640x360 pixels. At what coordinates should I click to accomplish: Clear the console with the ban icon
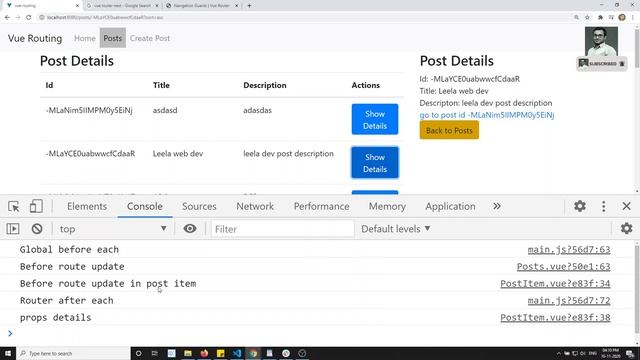37,229
